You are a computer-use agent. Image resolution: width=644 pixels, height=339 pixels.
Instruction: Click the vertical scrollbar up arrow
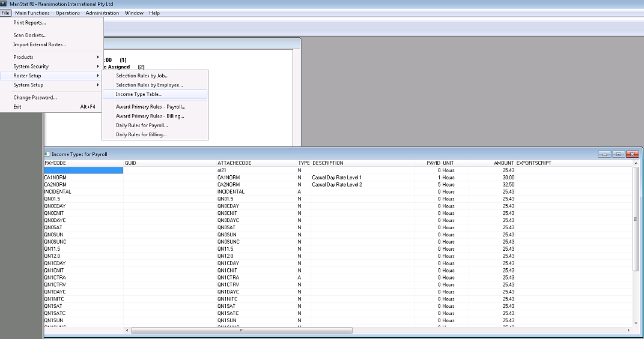coord(636,163)
